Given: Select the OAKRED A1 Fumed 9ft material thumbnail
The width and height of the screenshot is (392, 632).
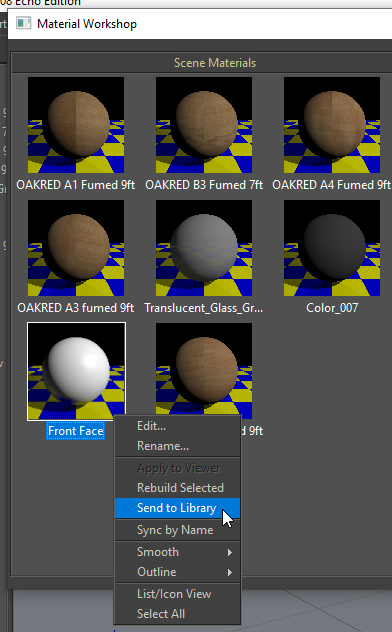Looking at the screenshot, I should 76,125.
